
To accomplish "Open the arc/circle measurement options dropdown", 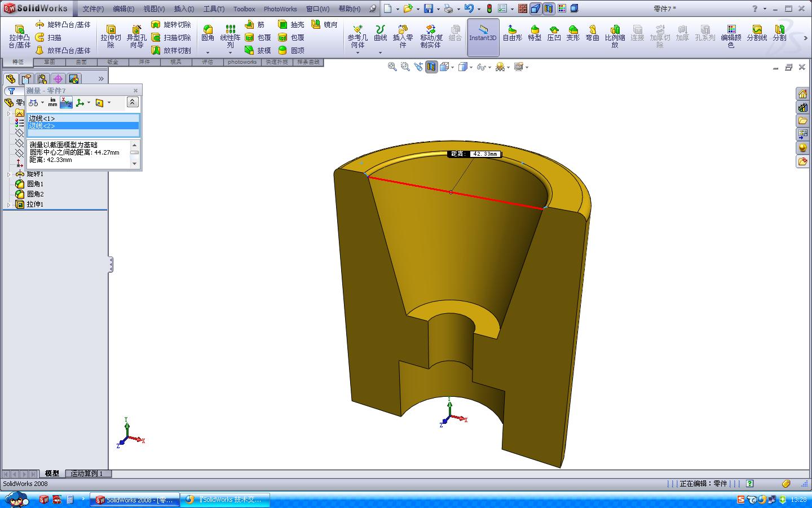I will tap(42, 103).
